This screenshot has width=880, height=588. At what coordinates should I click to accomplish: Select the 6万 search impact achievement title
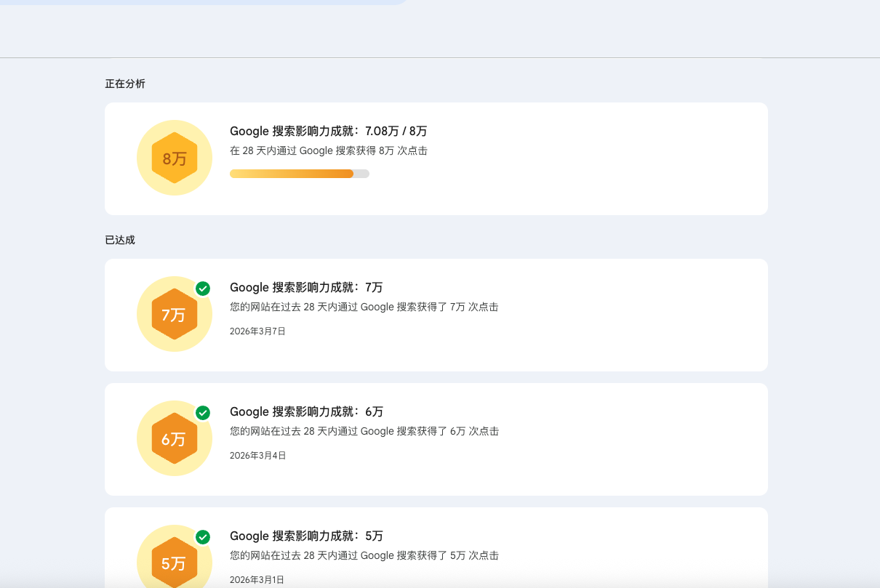306,411
